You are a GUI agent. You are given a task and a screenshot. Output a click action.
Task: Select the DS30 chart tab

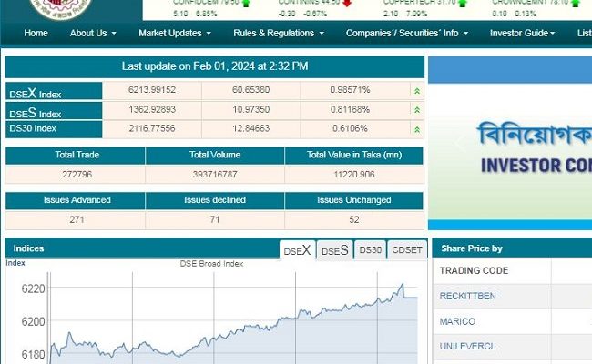370,250
